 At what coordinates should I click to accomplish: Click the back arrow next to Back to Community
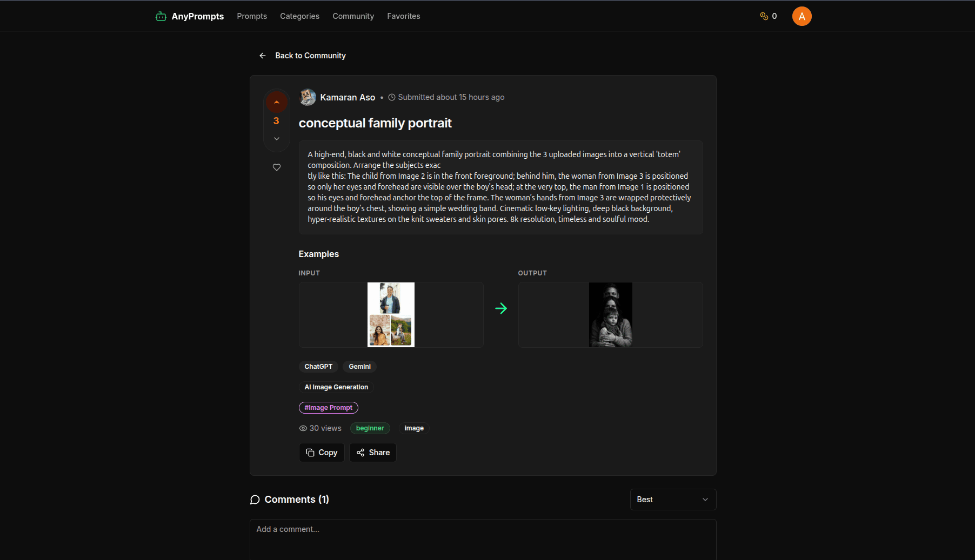pyautogui.click(x=262, y=55)
